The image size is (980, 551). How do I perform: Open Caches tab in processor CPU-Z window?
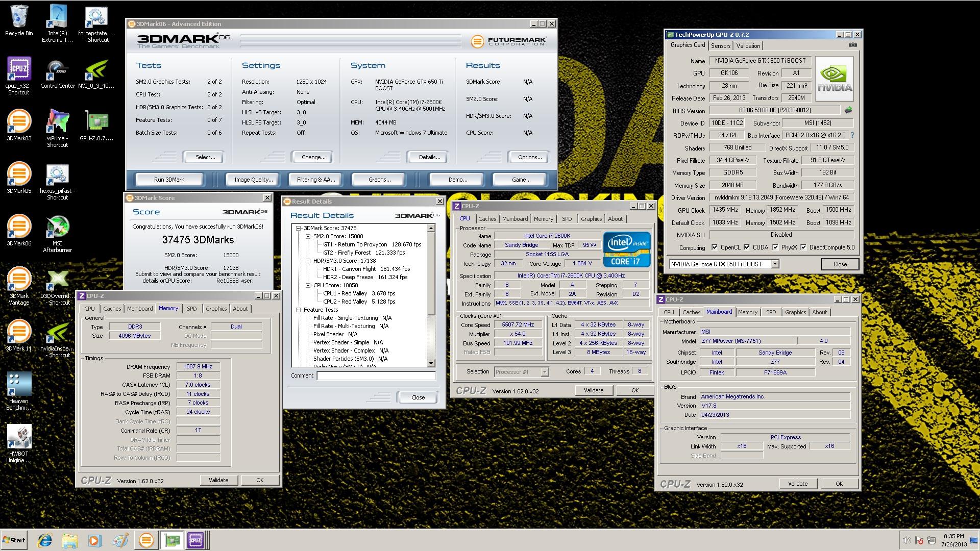point(487,219)
